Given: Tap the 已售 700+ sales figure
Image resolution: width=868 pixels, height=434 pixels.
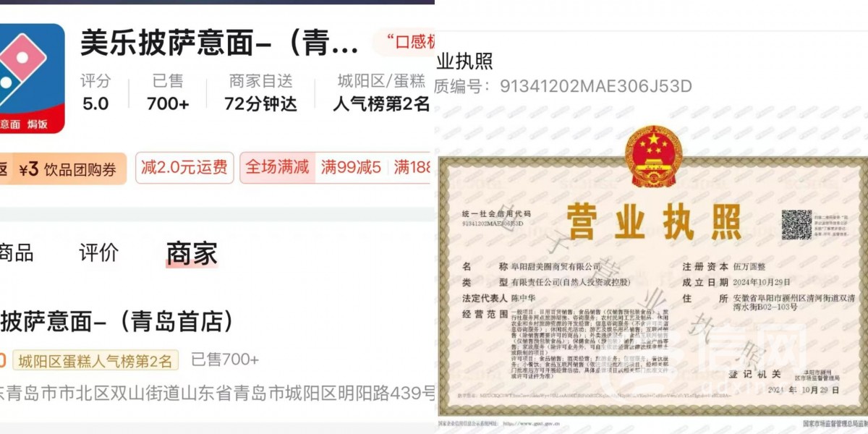Looking at the screenshot, I should pos(168,93).
